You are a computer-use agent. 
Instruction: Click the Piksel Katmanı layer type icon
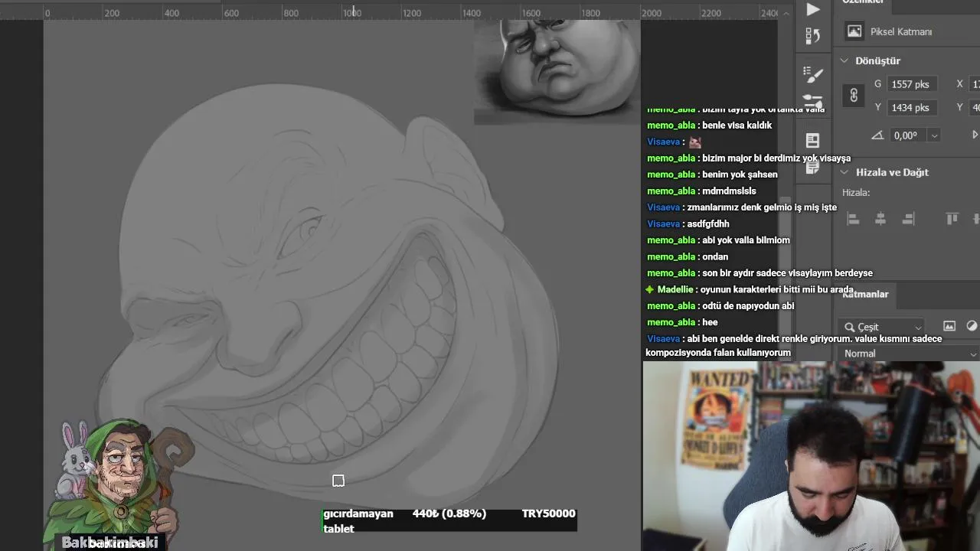[x=854, y=31]
